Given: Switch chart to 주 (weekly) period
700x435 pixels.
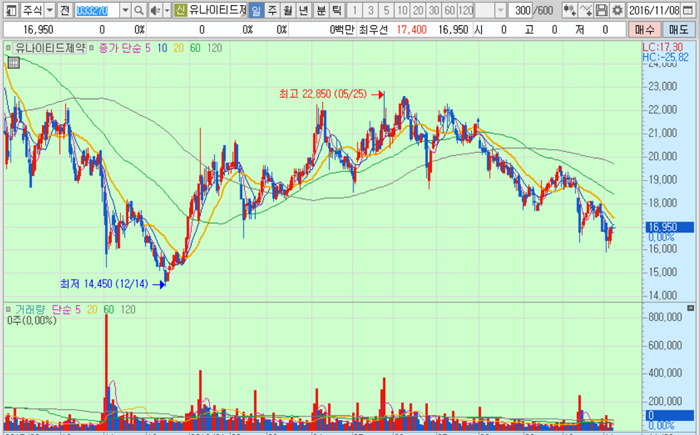Looking at the screenshot, I should (272, 10).
